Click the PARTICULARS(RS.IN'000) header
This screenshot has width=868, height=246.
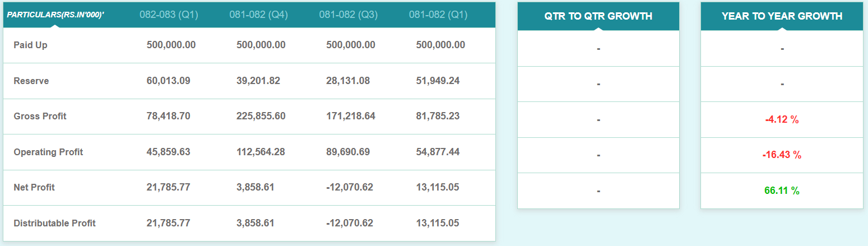pyautogui.click(x=55, y=15)
